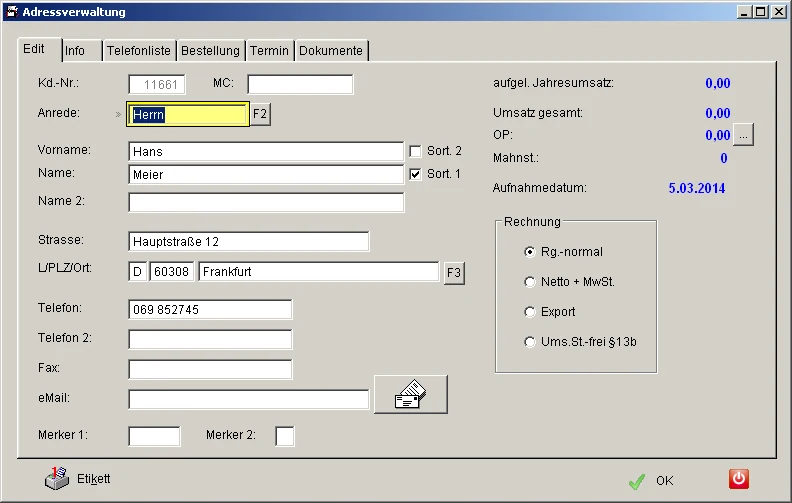Click the Aufnahmedatum value 5.03.2014
The width and height of the screenshot is (792, 503).
click(697, 188)
